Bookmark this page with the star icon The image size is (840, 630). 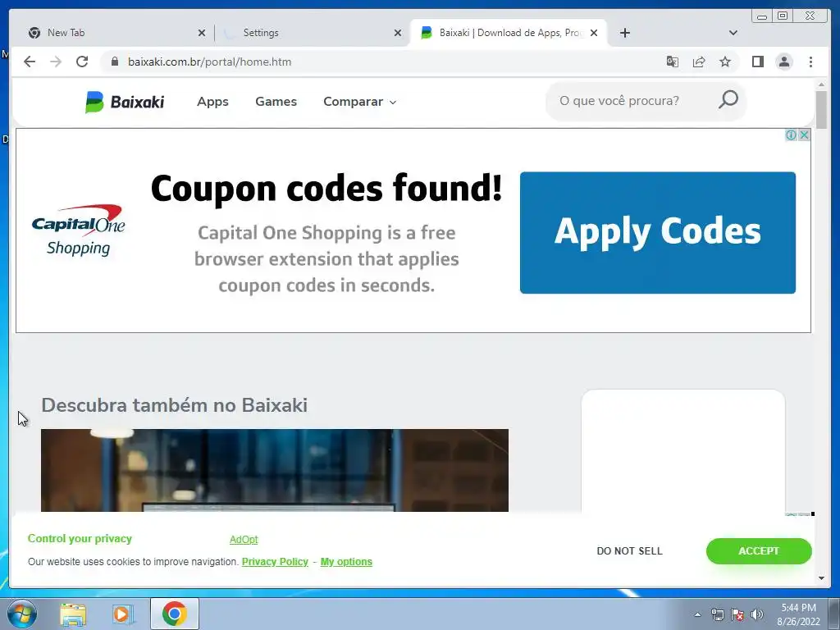point(725,62)
